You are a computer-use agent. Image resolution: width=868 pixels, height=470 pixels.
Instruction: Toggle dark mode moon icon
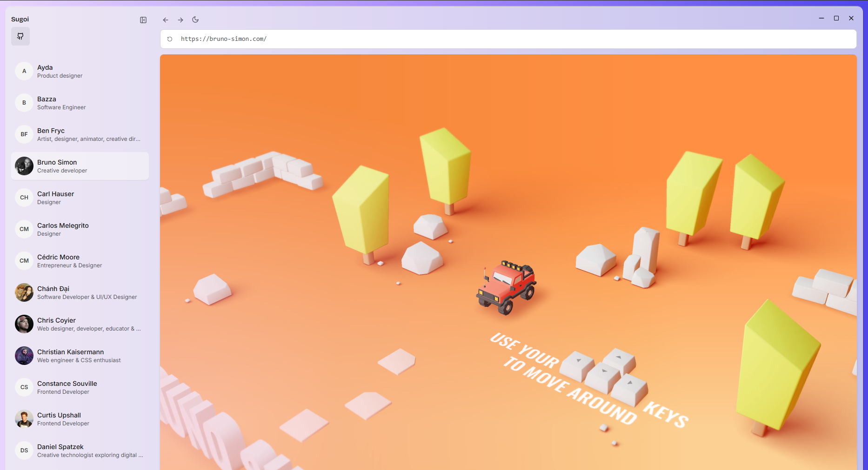[x=195, y=20]
